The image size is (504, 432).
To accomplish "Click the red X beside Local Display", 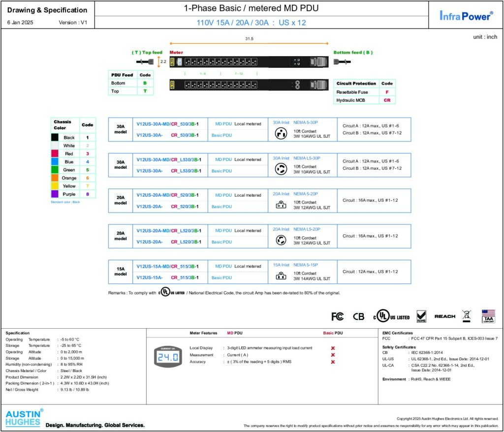I will pos(333,348).
